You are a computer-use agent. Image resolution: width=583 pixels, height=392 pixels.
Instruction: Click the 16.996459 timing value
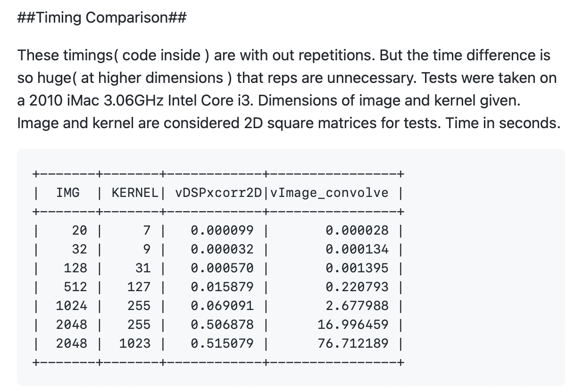[x=353, y=325]
